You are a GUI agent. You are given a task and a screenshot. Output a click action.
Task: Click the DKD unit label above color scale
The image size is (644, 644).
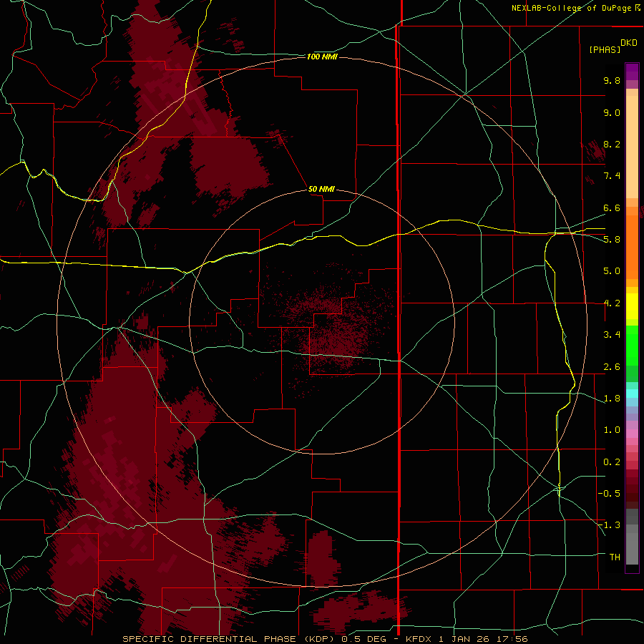pyautogui.click(x=629, y=43)
